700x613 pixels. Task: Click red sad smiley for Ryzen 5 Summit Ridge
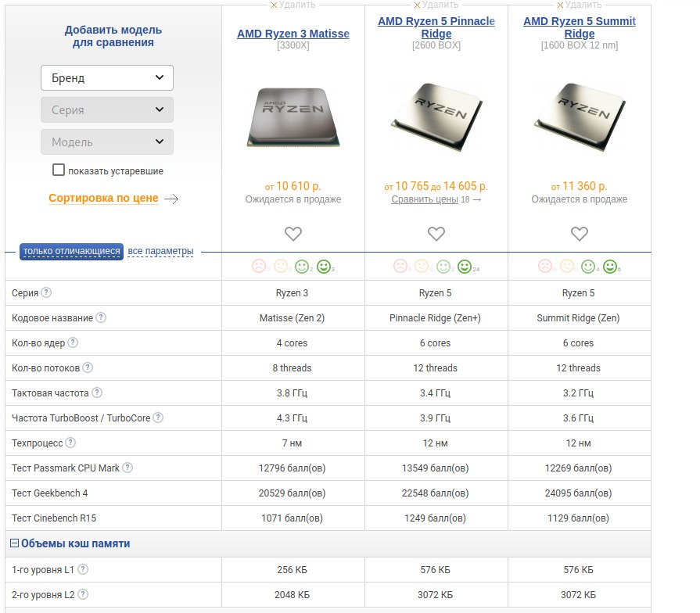click(545, 266)
